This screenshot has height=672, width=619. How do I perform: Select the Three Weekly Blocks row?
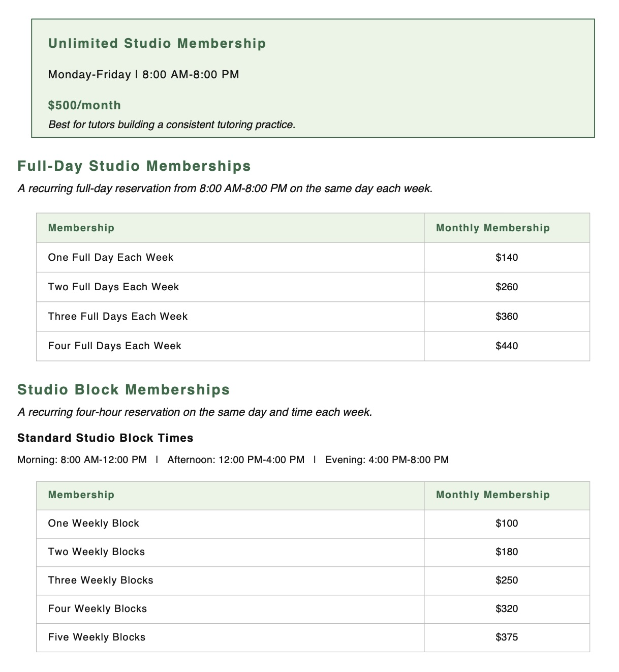coord(313,581)
